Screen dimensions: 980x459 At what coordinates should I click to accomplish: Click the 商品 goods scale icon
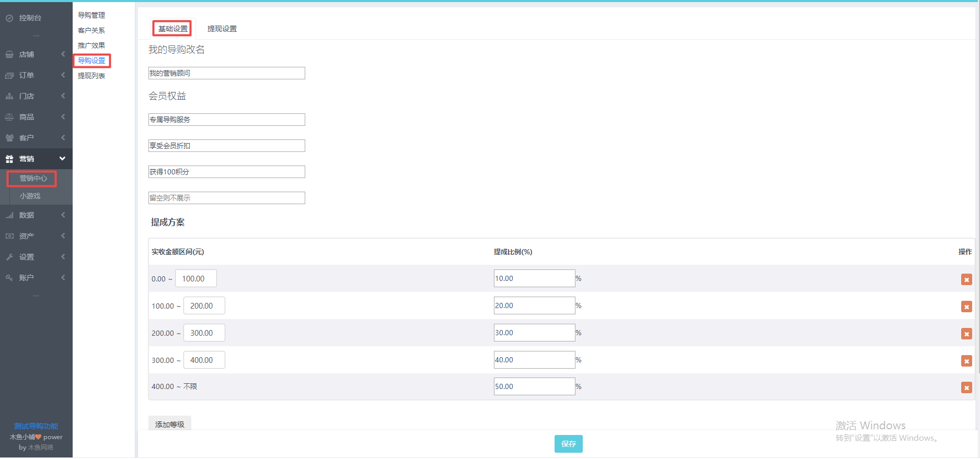coord(9,117)
